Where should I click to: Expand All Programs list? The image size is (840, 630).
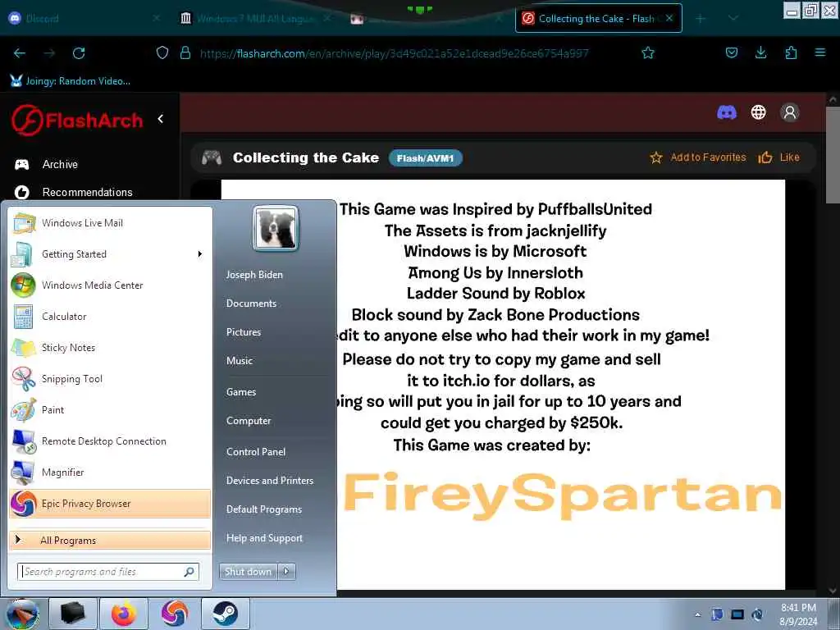pyautogui.click(x=110, y=540)
